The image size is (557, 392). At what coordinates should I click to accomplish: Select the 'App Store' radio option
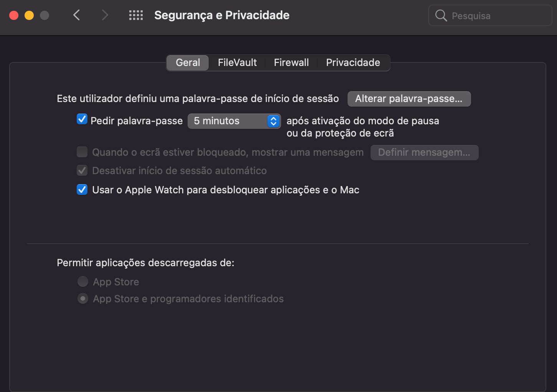(82, 282)
